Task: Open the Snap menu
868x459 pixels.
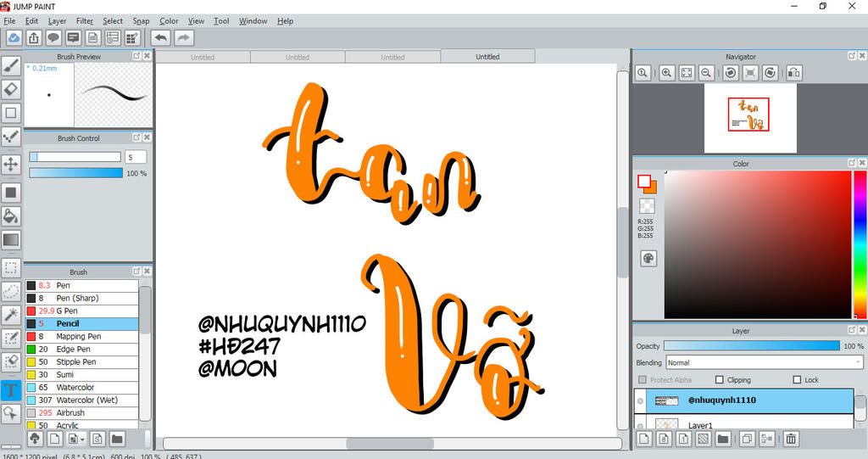Action: pos(141,21)
